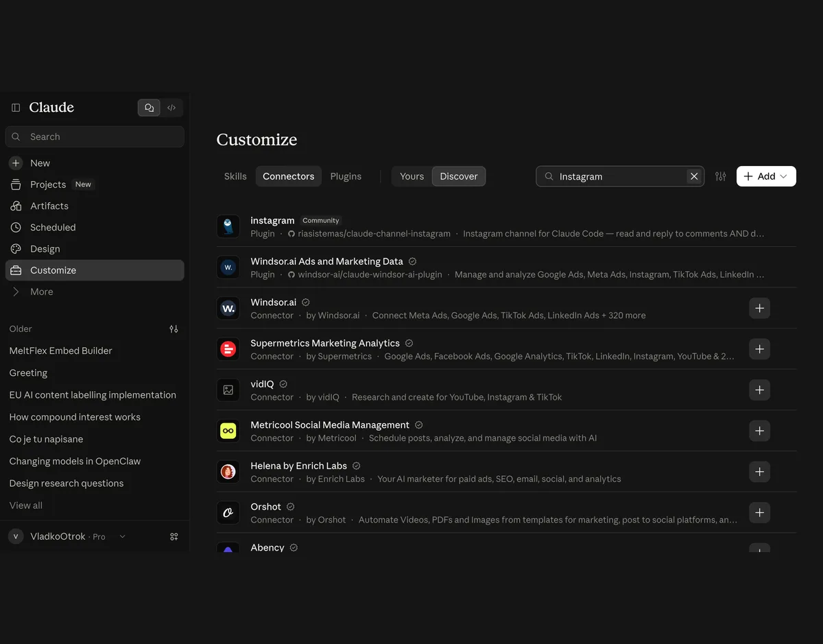This screenshot has width=823, height=644.
Task: Click the Orshot logo icon
Action: 228,512
